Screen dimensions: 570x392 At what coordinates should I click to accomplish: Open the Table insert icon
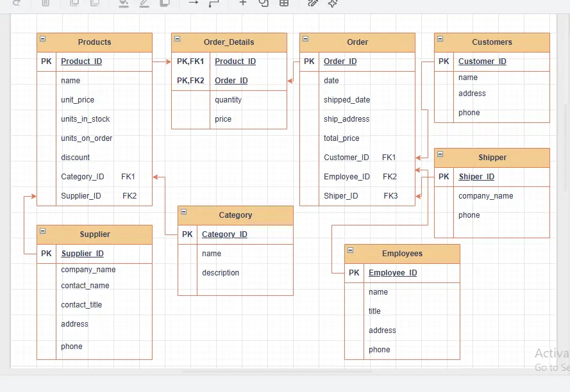tap(284, 3)
